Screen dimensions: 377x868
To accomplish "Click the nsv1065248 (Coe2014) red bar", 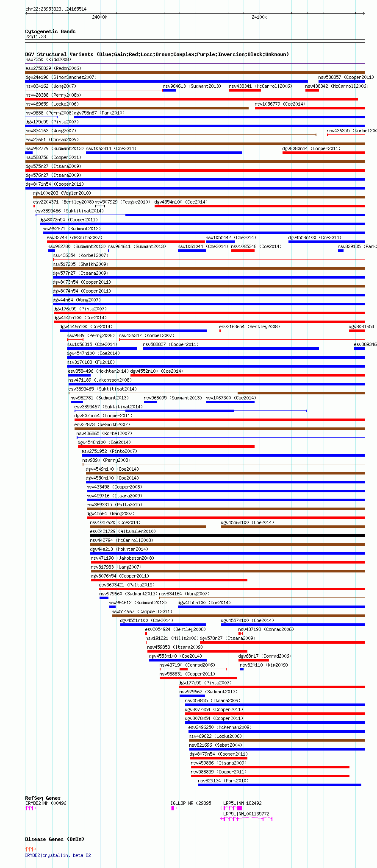I will (x=243, y=251).
